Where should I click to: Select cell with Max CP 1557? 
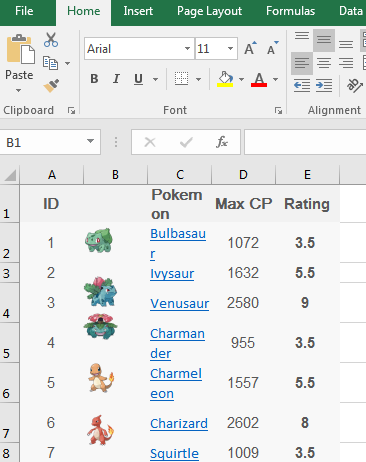click(x=243, y=383)
